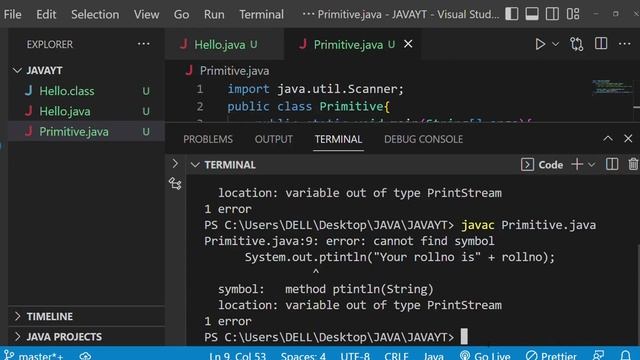Viewport: 640px width, 360px height.
Task: Click publish to cloud status icon
Action: coord(85,356)
